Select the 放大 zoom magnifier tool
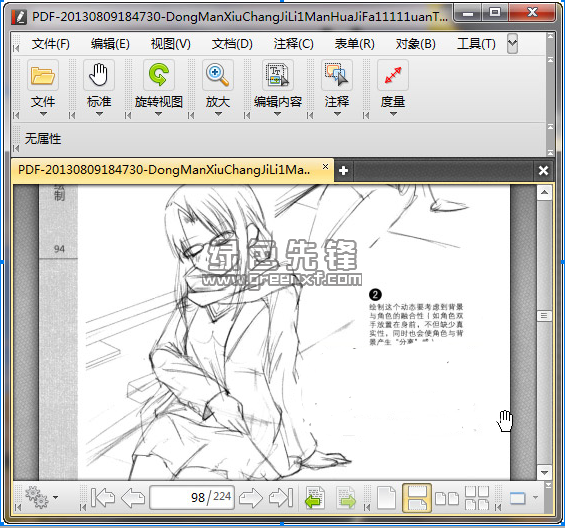 (218, 75)
